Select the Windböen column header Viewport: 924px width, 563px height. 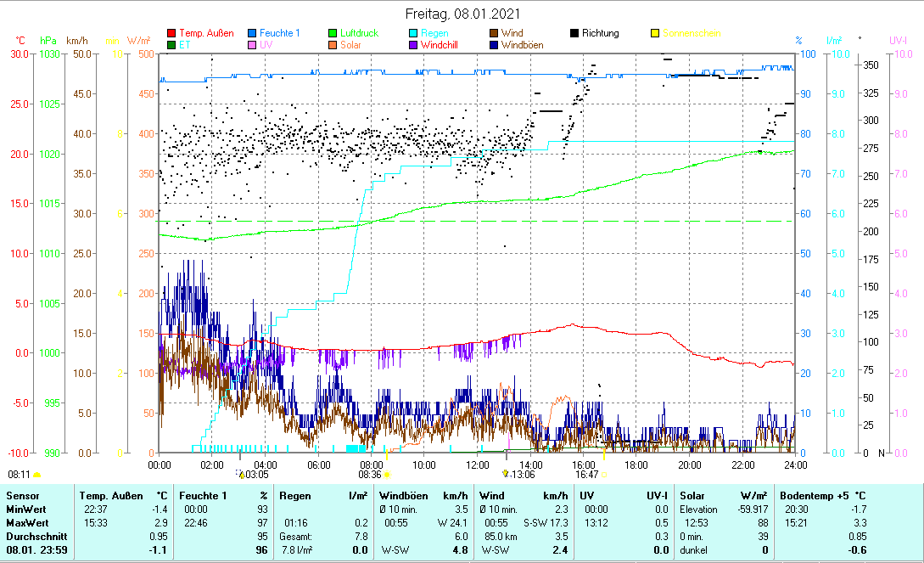coord(402,495)
